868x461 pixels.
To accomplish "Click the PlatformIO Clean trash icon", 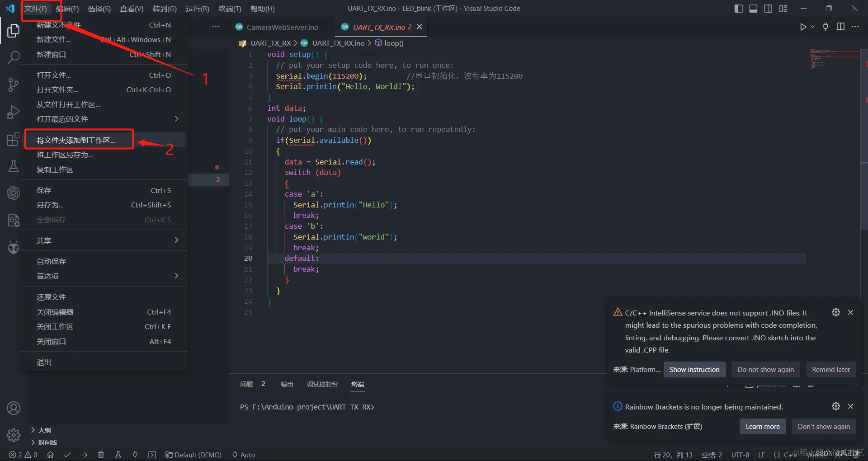I will tap(101, 455).
